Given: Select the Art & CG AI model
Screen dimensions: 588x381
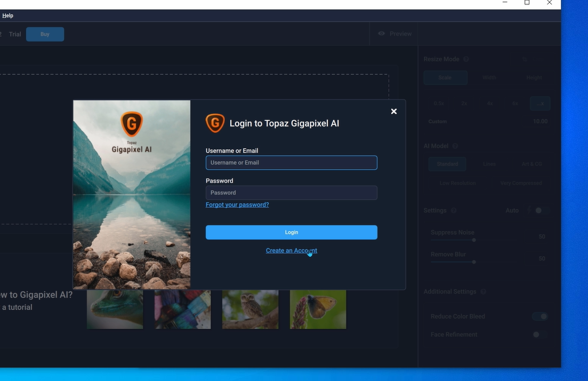Looking at the screenshot, I should point(531,164).
